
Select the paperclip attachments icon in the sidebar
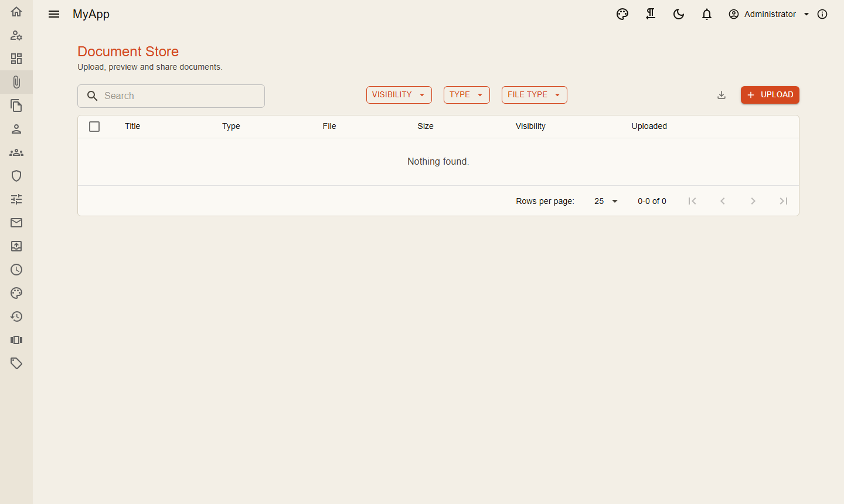(x=16, y=82)
